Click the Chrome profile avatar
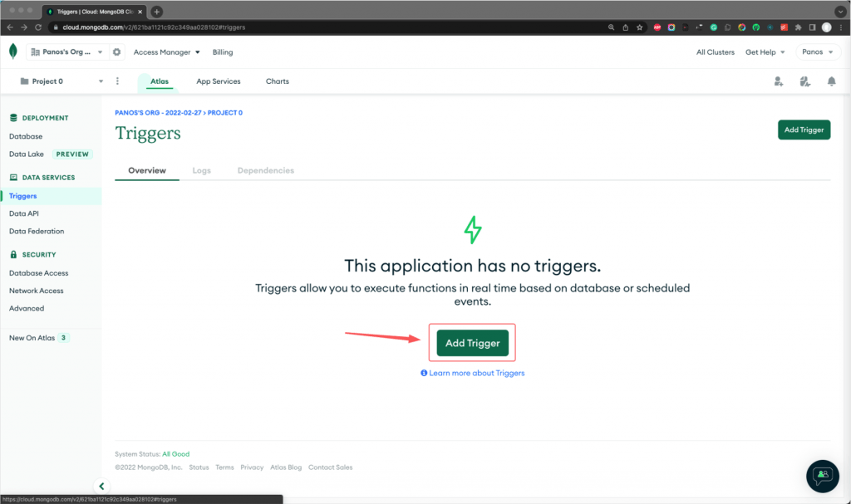Screen dimensions: 851x504 pyautogui.click(x=827, y=27)
